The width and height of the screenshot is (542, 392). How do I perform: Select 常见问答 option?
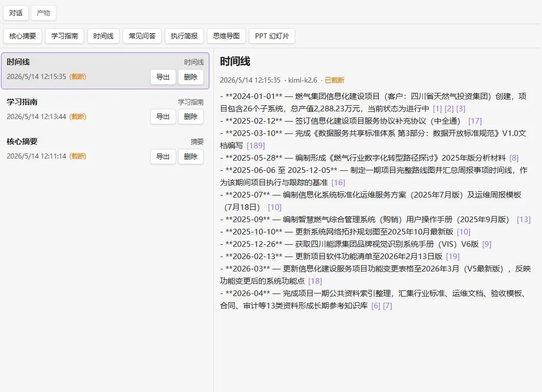(x=142, y=36)
